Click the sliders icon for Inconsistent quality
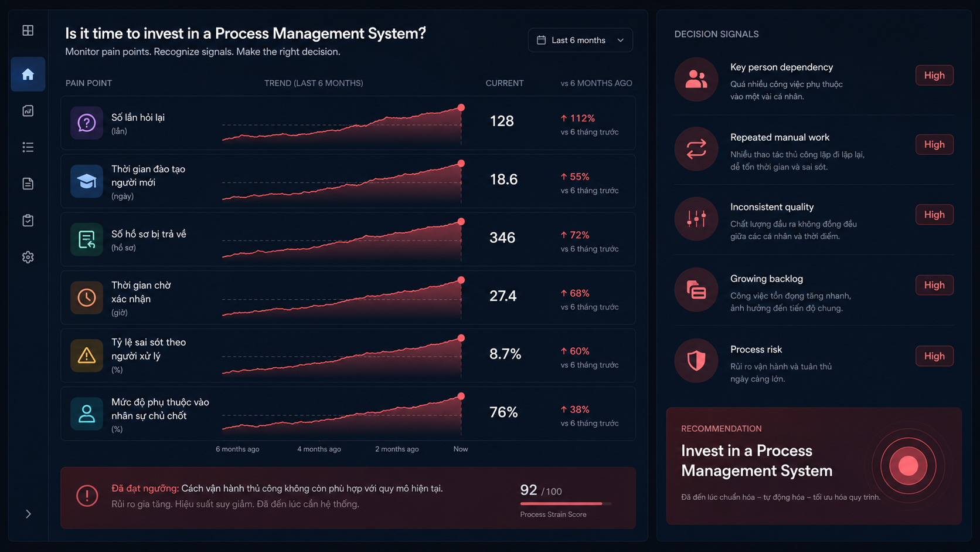The height and width of the screenshot is (552, 980). (x=696, y=219)
